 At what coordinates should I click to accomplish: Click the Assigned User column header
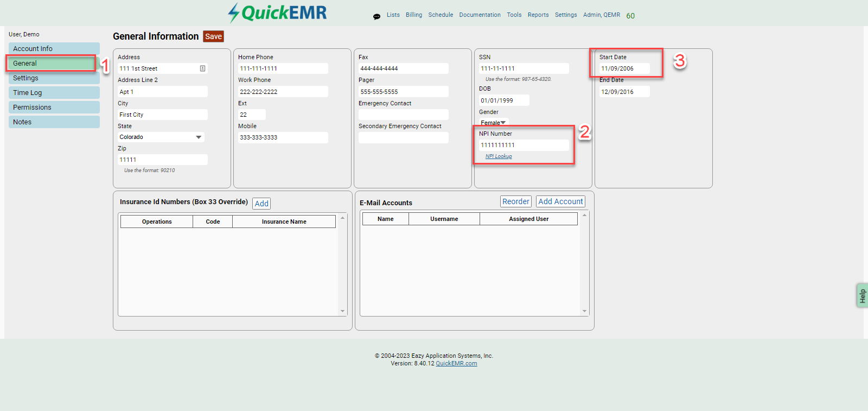[529, 219]
